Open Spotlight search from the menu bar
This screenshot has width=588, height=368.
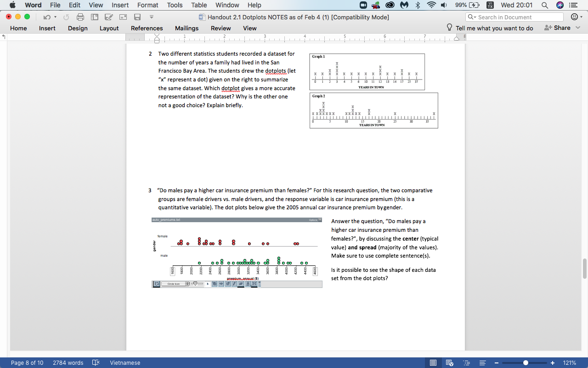[x=545, y=5]
